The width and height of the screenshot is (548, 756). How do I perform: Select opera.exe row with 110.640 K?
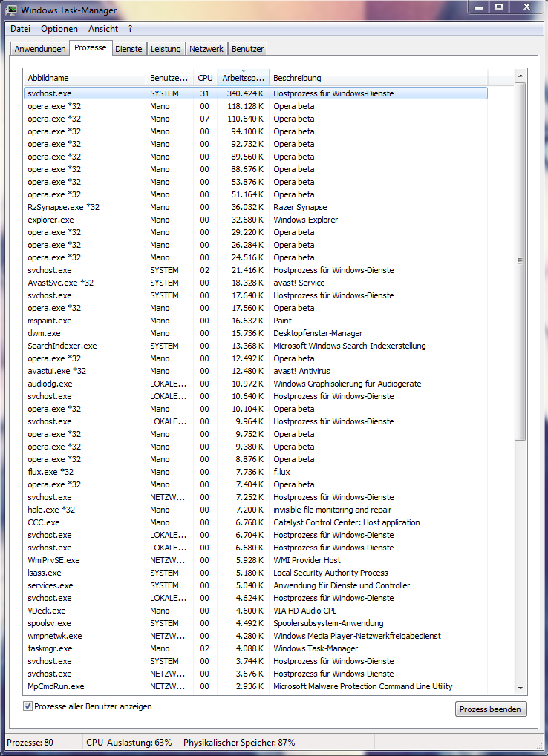[255, 119]
